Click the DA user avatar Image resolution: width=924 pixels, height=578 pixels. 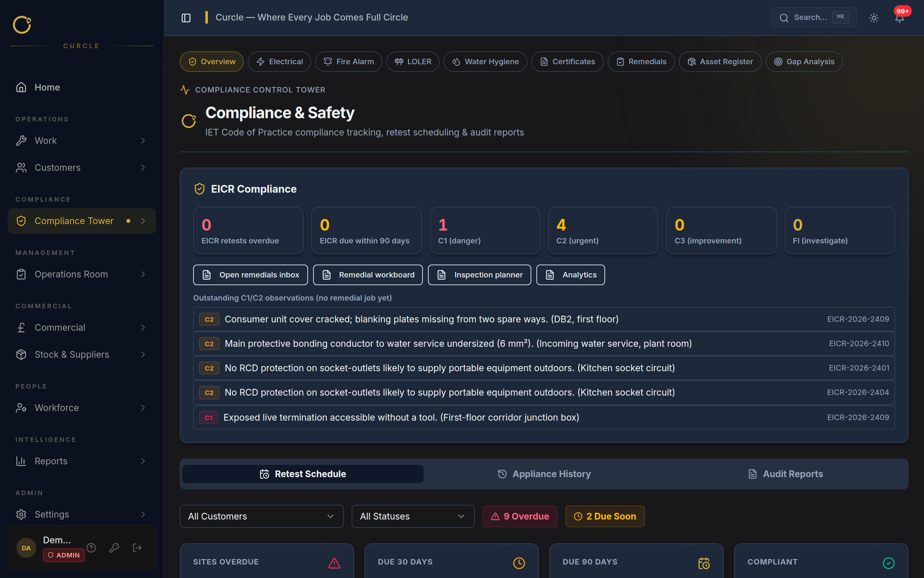point(26,548)
